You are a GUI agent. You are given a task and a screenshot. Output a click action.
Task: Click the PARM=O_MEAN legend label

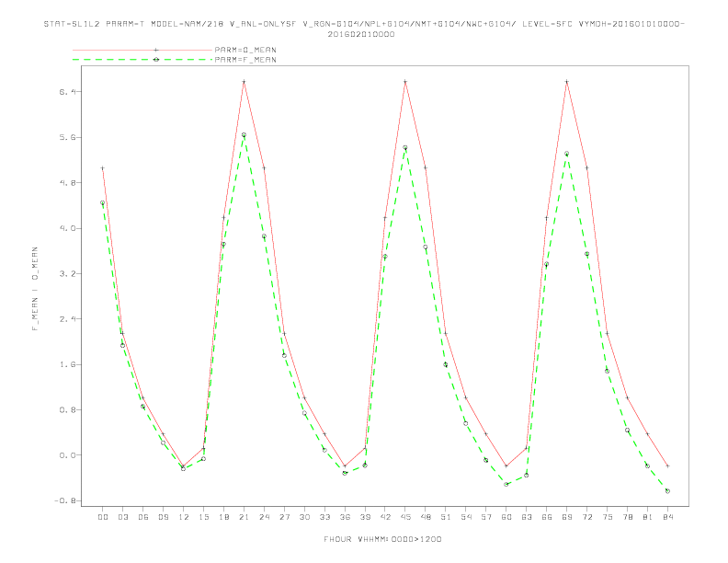245,50
